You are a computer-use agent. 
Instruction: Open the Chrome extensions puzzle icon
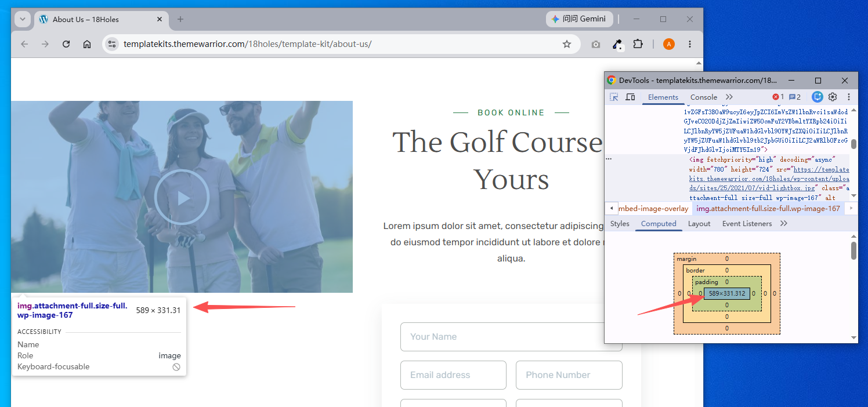tap(638, 44)
